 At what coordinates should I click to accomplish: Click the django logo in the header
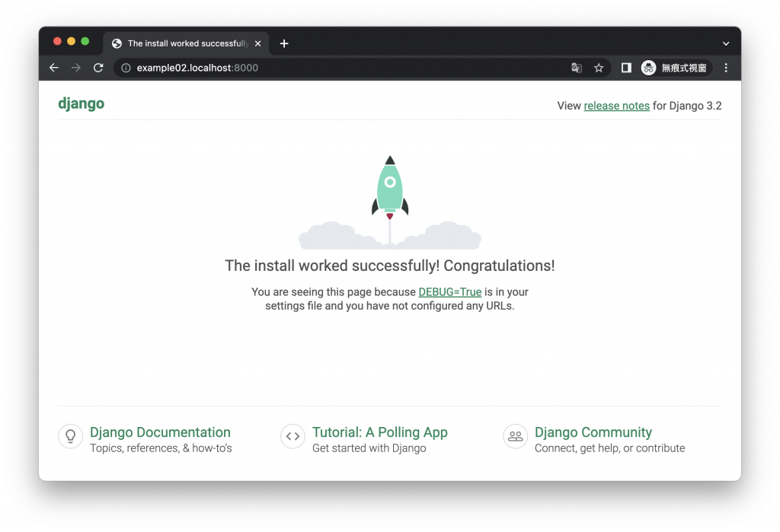click(x=81, y=104)
